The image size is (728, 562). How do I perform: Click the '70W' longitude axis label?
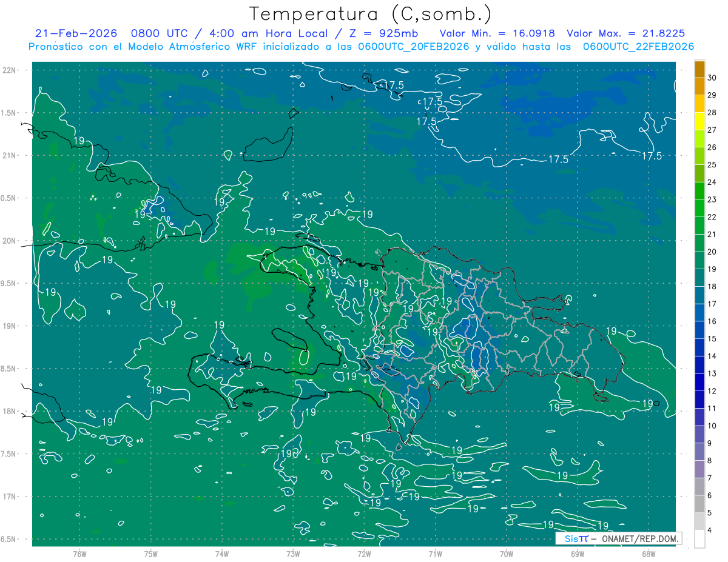(507, 554)
